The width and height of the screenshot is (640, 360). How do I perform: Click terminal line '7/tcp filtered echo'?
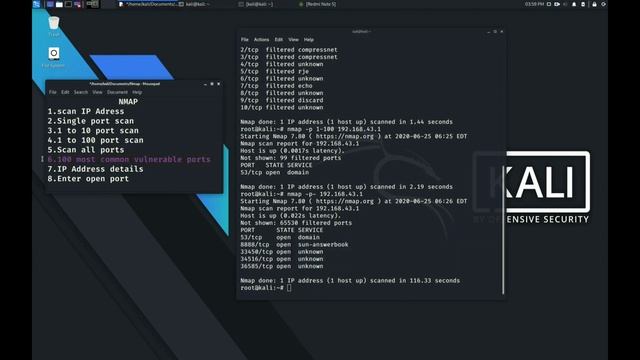pyautogui.click(x=276, y=86)
